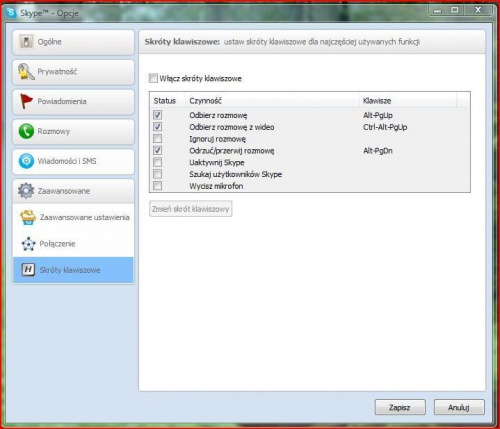The height and width of the screenshot is (429, 500).
Task: Check the Wycisz mikrofon status checkbox
Action: click(x=157, y=186)
